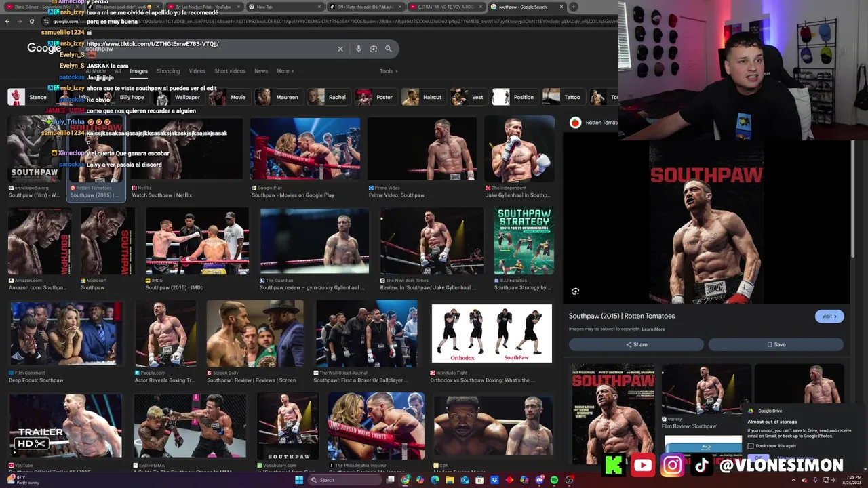868x488 pixels.
Task: Select the Vest filter chip
Action: click(469, 97)
